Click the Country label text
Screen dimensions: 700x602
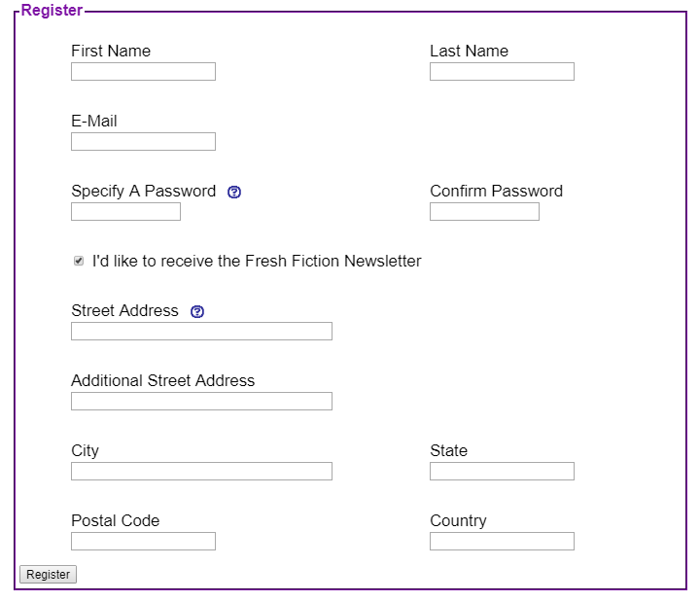[x=458, y=520]
